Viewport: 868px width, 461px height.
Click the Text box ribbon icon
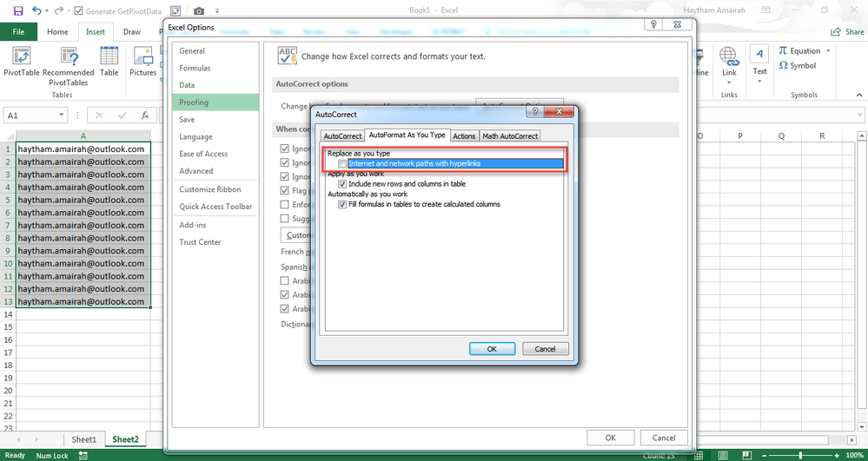pos(759,54)
